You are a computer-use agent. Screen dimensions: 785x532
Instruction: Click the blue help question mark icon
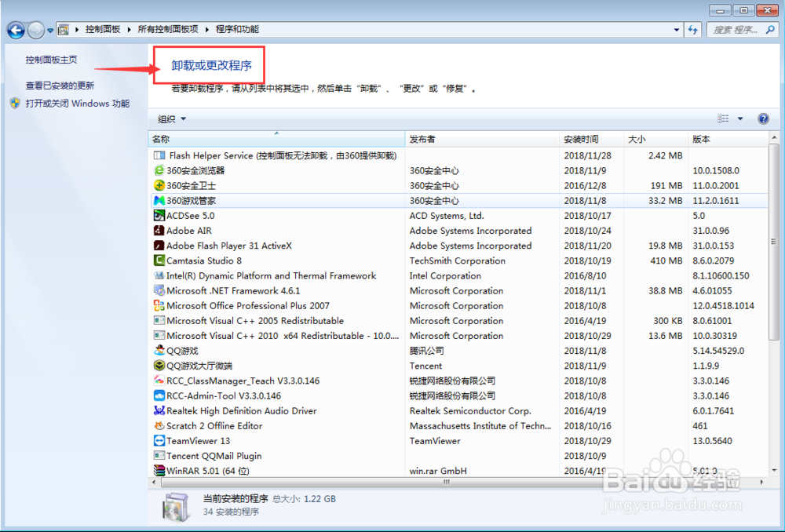(x=763, y=118)
